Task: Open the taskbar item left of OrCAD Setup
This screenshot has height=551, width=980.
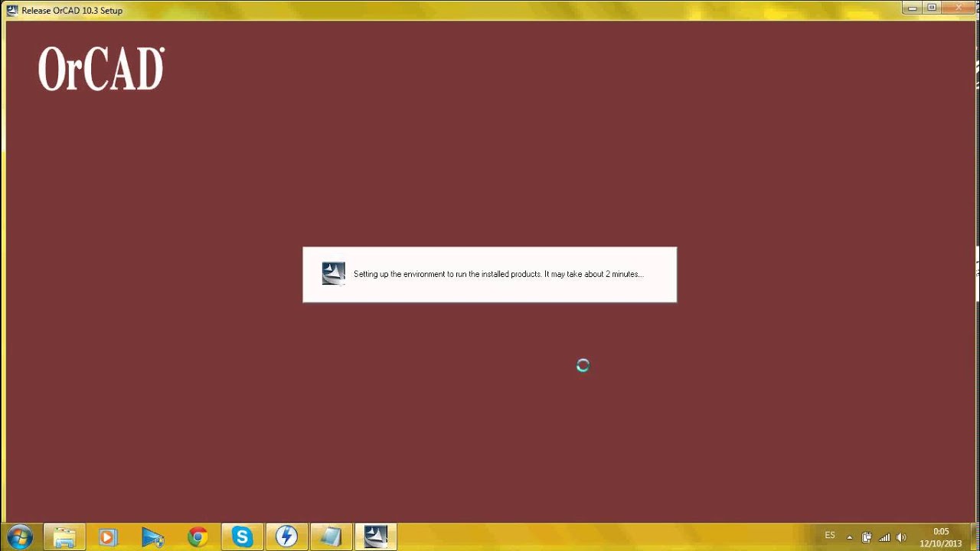Action: pyautogui.click(x=331, y=536)
